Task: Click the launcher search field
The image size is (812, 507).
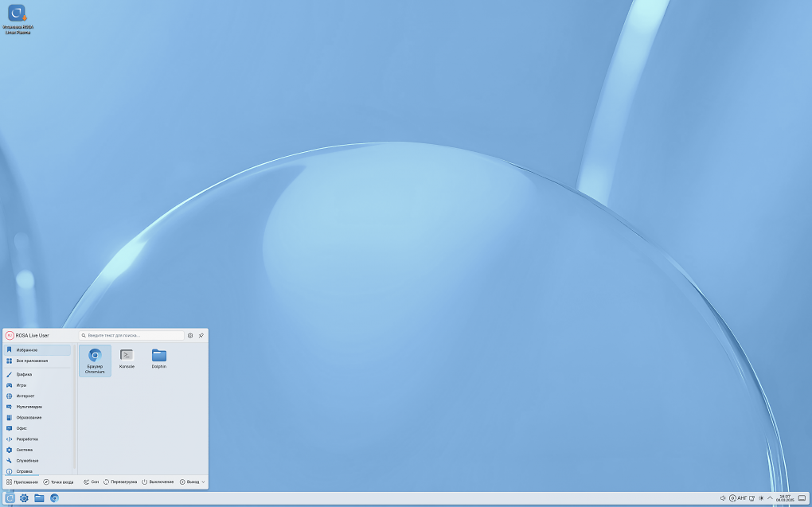Action: click(131, 336)
